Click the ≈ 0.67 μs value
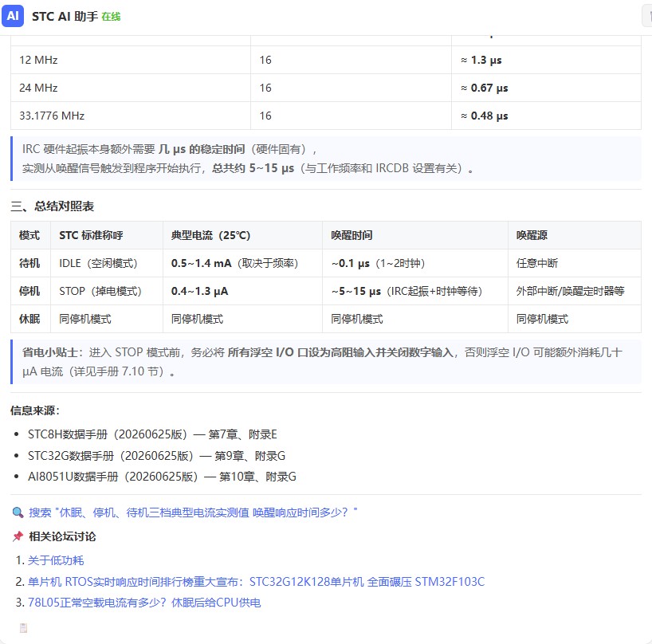 (485, 88)
